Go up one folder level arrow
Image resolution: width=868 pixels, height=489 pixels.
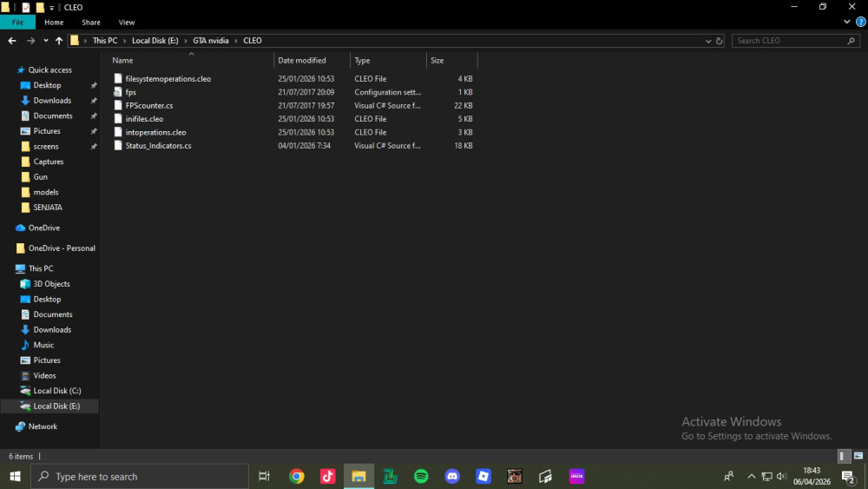(59, 41)
